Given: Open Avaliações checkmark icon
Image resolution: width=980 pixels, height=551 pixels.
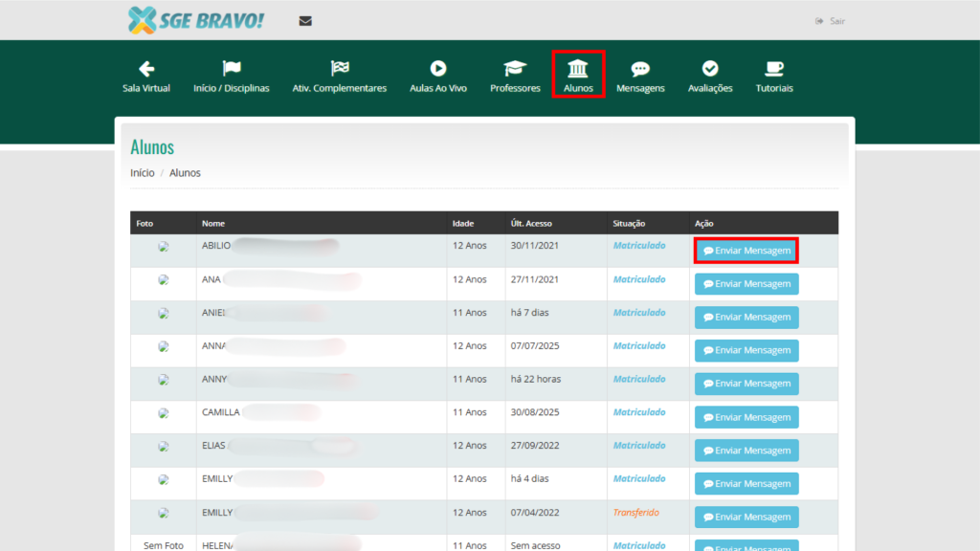Looking at the screenshot, I should 710,69.
